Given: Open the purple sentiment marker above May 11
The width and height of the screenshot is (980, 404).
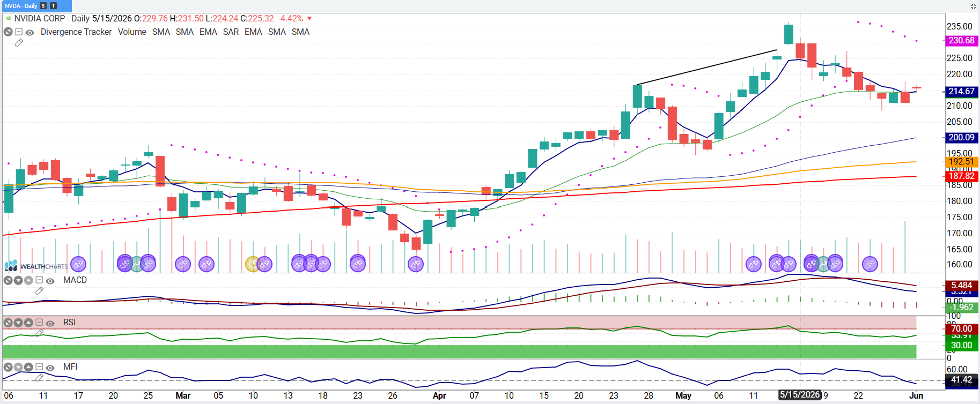Looking at the screenshot, I should [x=754, y=264].
